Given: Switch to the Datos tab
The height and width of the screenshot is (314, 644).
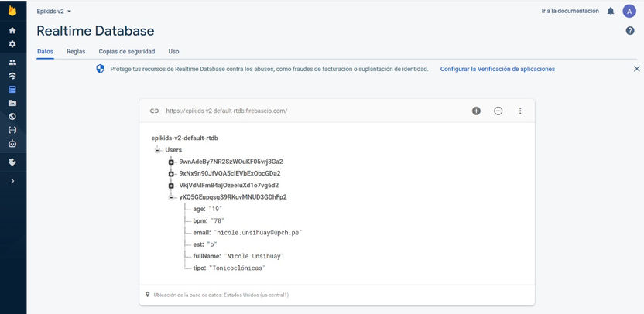Looking at the screenshot, I should coord(45,52).
